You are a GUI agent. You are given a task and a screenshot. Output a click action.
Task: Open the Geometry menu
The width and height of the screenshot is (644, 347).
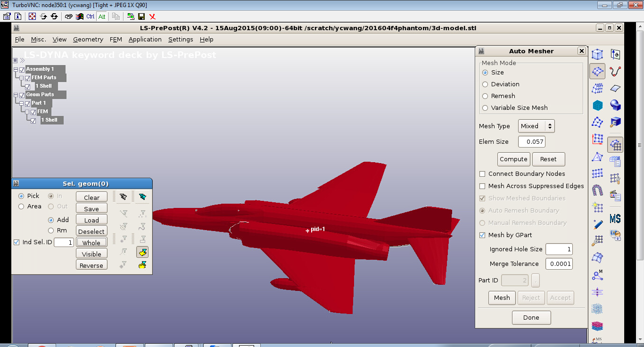click(x=88, y=40)
